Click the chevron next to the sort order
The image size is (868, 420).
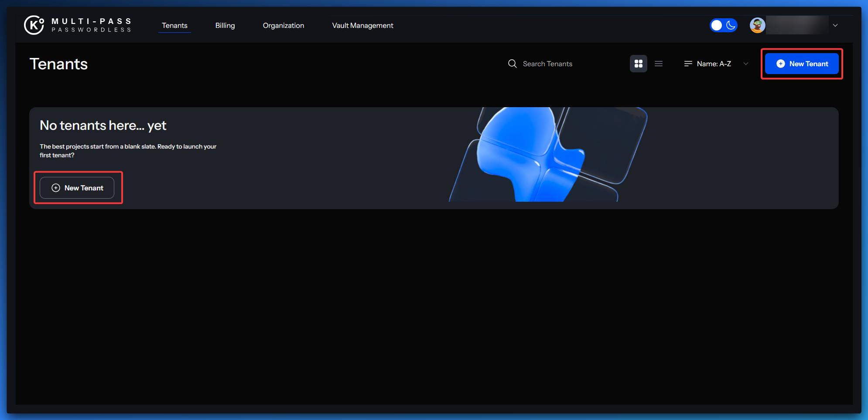click(746, 64)
